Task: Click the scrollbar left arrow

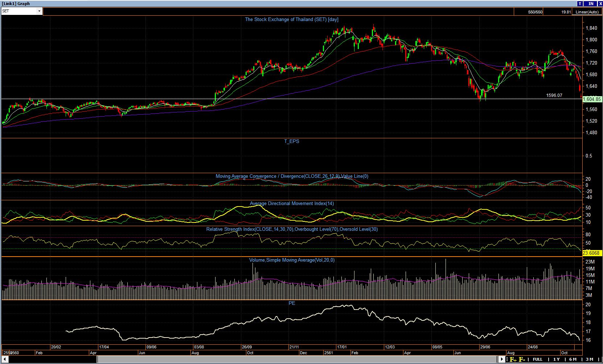Action: (4, 359)
